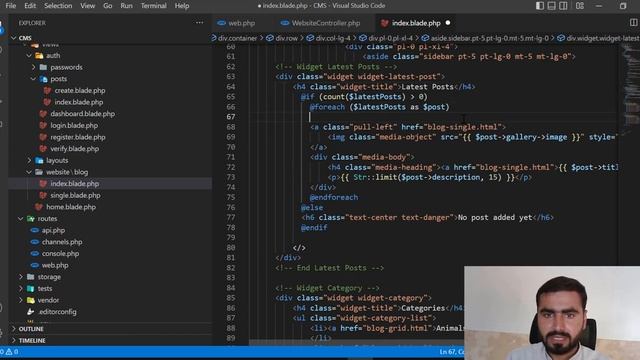Open the Selection menu
Screen dimensions: 640x360
(x=58, y=6)
